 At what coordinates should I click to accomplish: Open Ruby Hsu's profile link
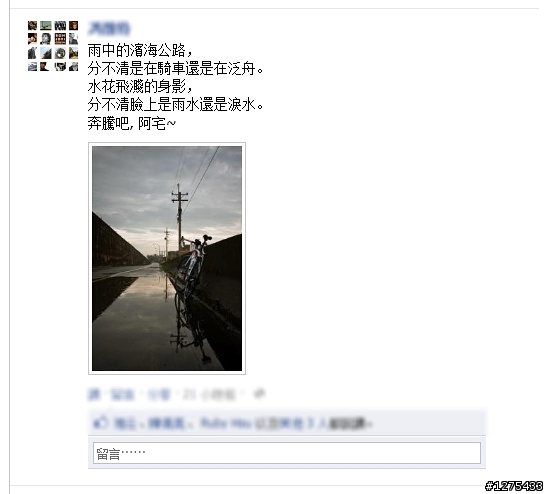click(x=226, y=423)
